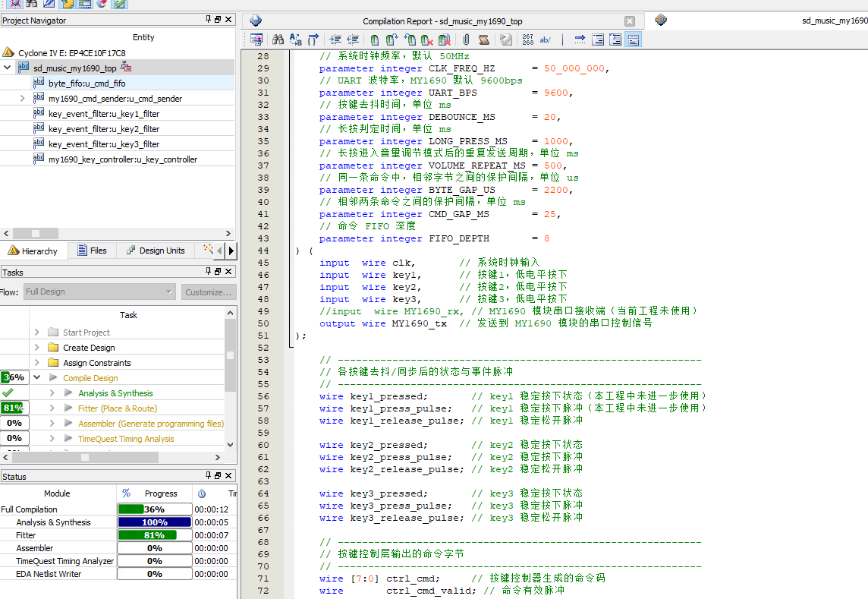868x599 pixels.
Task: Click Tasks panel vertical scrollbar down arrow
Action: point(231,444)
